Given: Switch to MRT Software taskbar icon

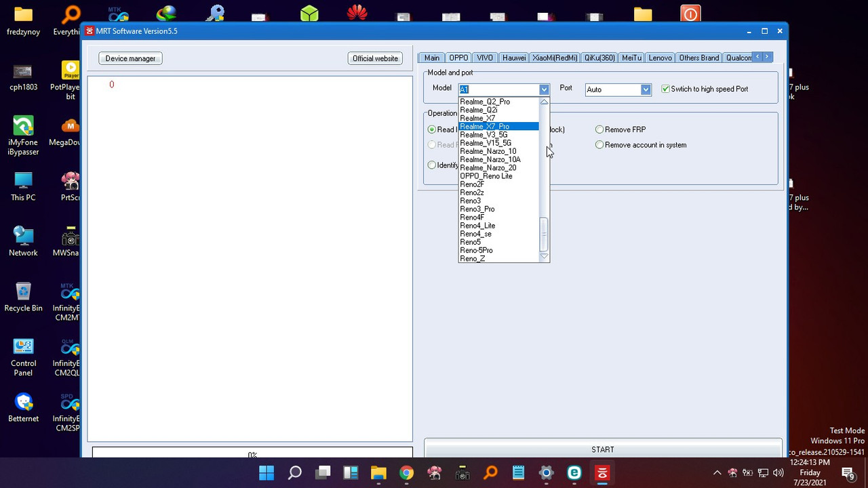Looking at the screenshot, I should (602, 473).
